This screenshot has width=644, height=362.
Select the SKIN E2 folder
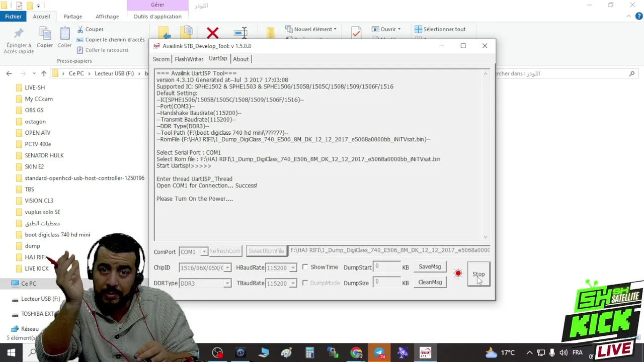coord(34,167)
